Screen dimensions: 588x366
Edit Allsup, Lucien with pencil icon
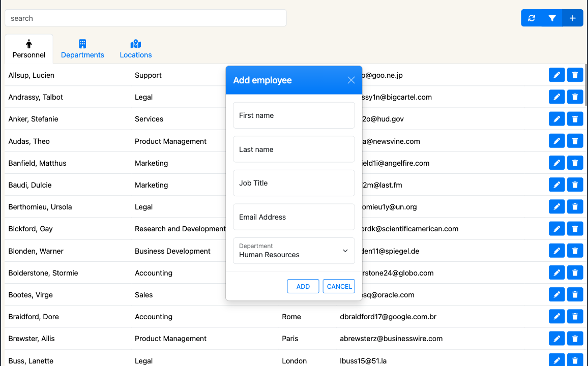(x=556, y=75)
